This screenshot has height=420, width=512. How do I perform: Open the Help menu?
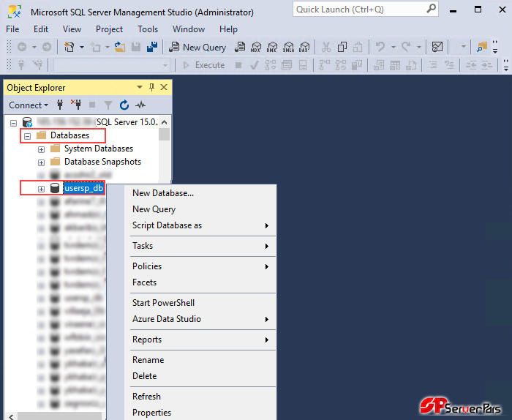[x=228, y=29]
